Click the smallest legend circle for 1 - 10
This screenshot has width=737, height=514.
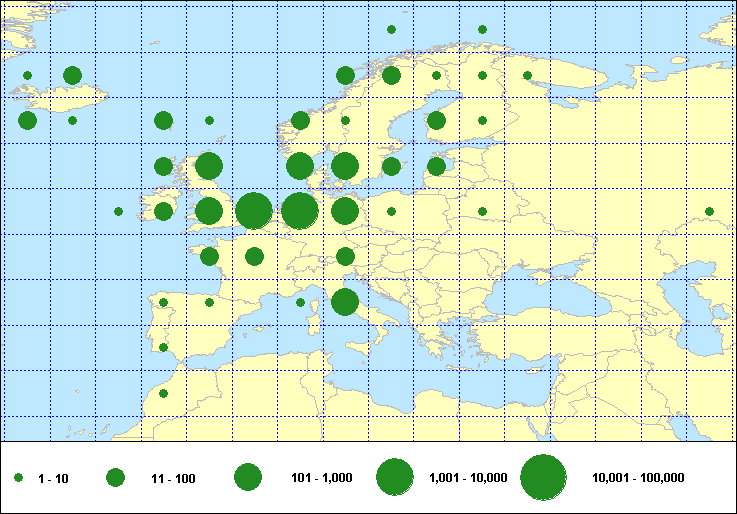click(18, 478)
